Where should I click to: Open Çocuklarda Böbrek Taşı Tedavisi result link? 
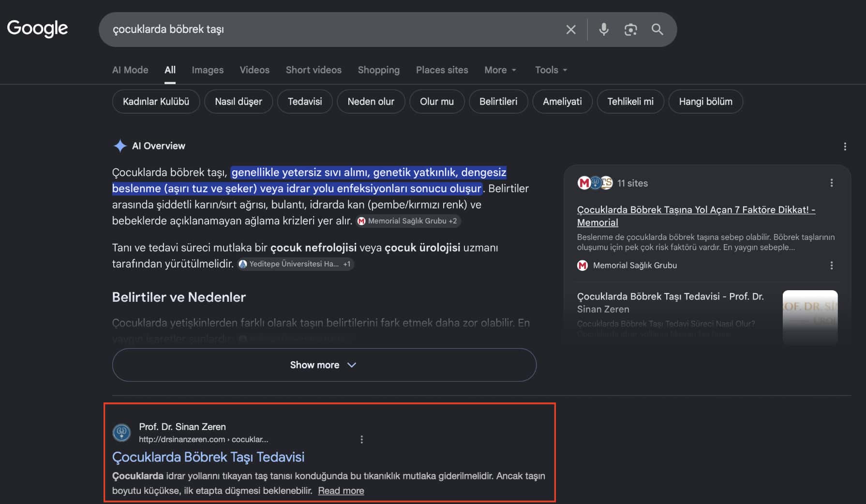coord(208,457)
